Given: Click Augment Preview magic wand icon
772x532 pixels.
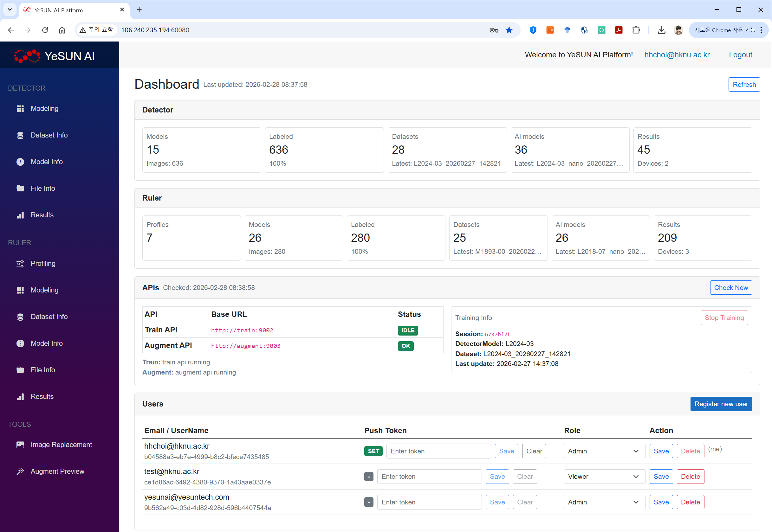Looking at the screenshot, I should point(20,471).
